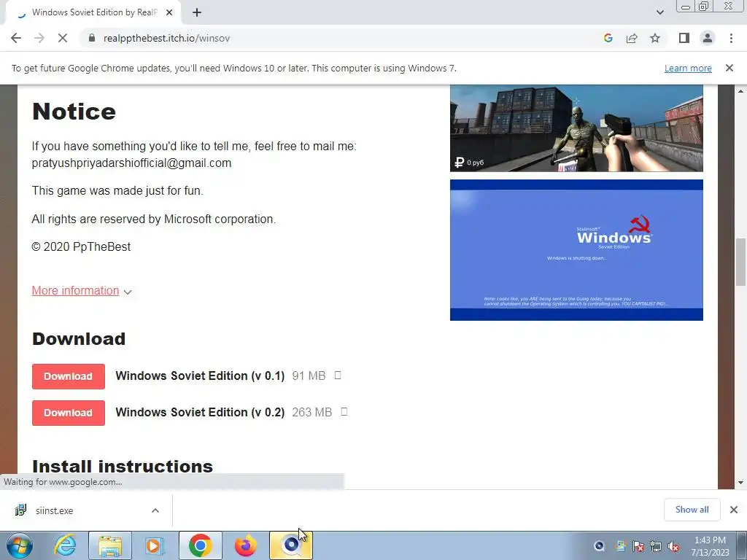Open the highlighted recorder app in taskbar
The width and height of the screenshot is (747, 560).
[291, 545]
